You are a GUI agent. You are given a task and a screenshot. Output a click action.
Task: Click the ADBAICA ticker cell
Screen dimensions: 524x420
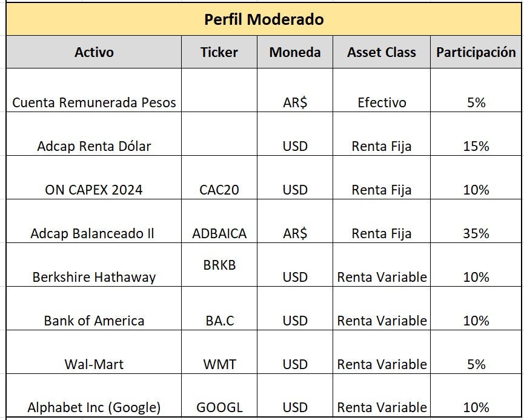[219, 221]
